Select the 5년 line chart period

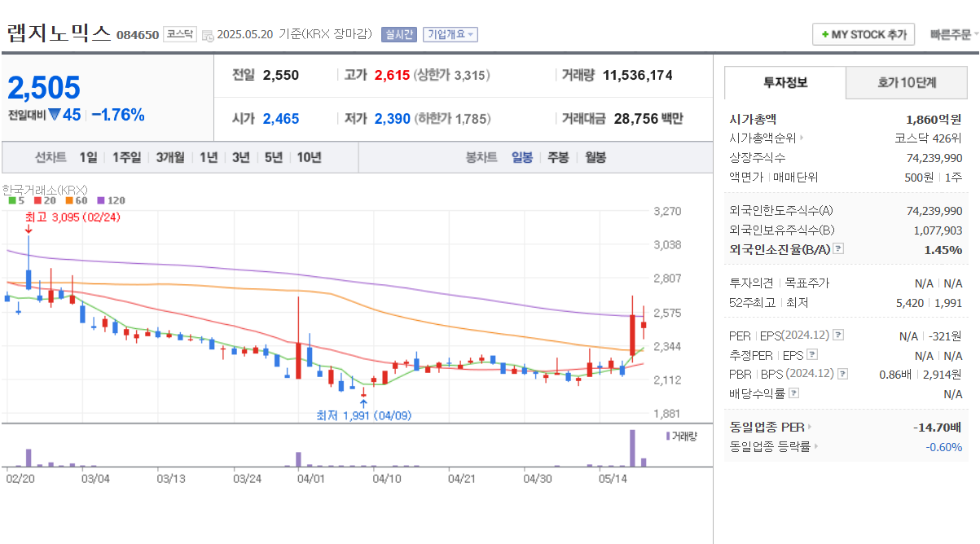point(274,157)
